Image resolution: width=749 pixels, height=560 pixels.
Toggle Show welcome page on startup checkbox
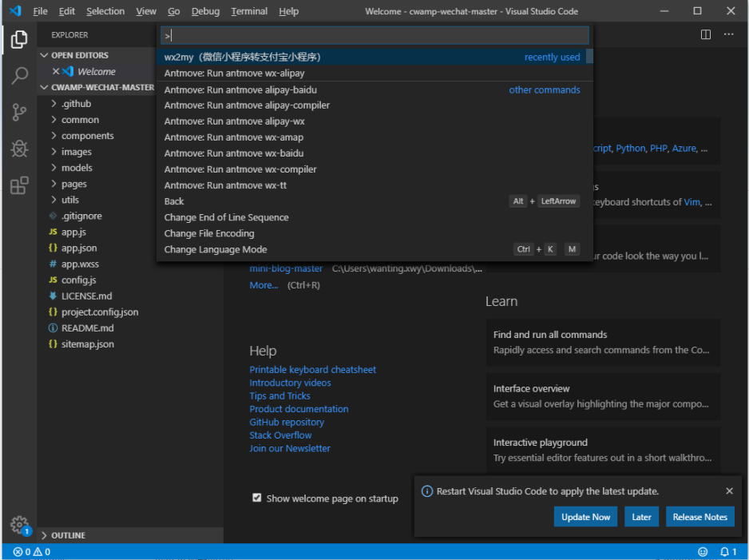point(257,498)
